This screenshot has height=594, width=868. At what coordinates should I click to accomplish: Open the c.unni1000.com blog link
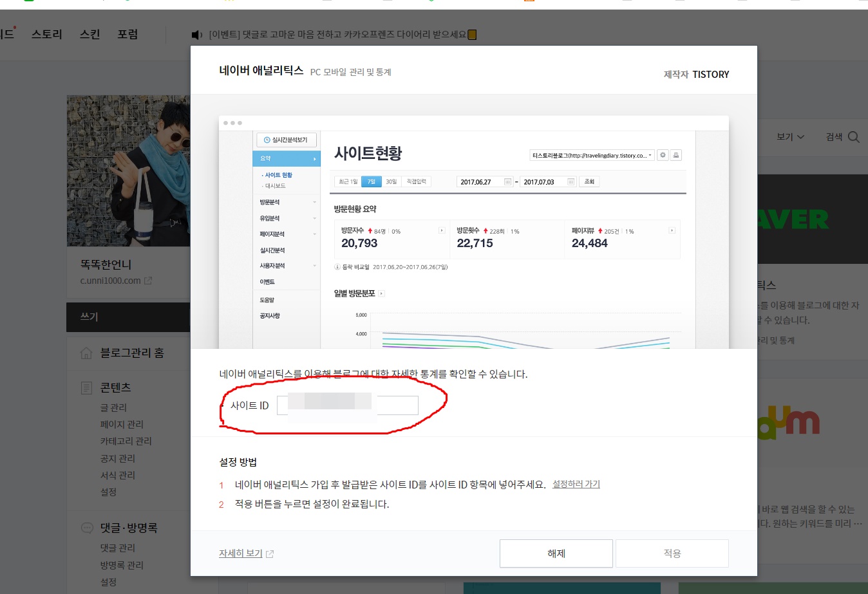pyautogui.click(x=110, y=281)
